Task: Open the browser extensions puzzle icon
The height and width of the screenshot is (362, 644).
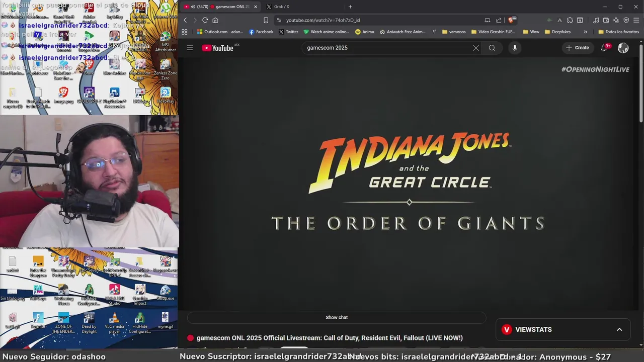Action: (570, 20)
